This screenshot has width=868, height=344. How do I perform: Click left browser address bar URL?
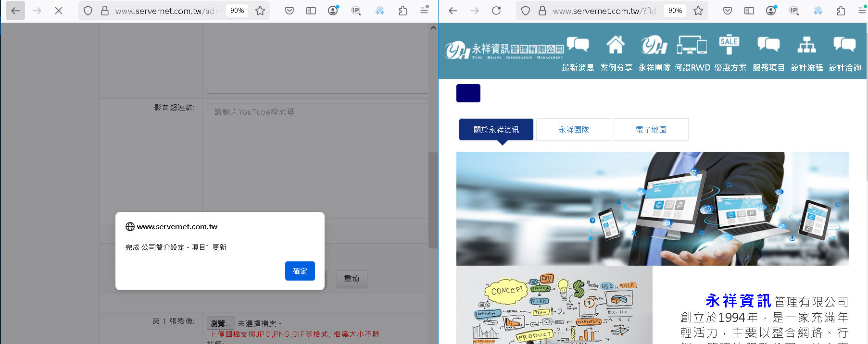coord(167,11)
